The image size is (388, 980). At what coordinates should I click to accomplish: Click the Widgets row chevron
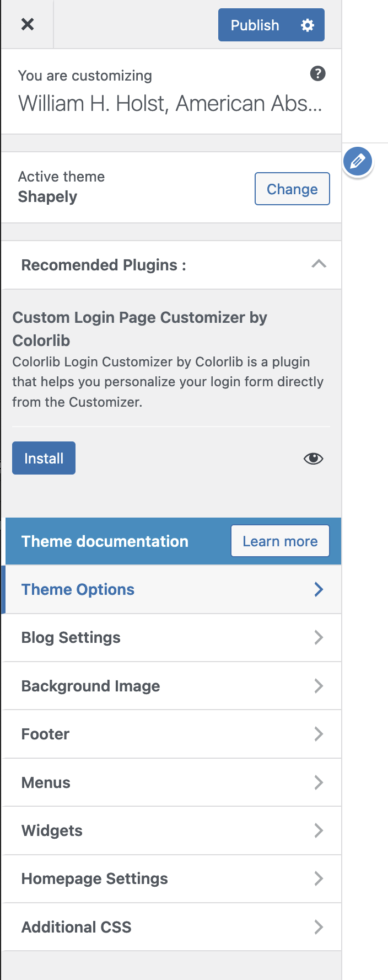point(319,830)
